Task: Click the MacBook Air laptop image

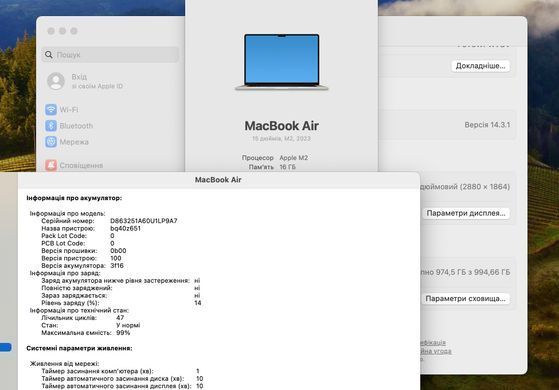Action: (x=282, y=62)
